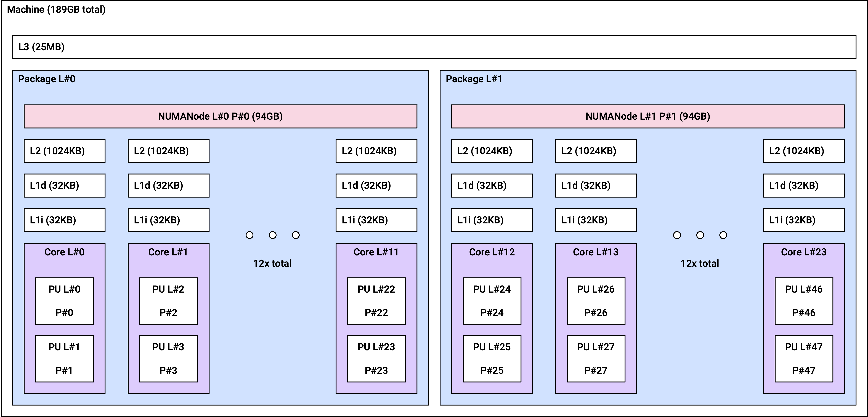Click the Package L#1 label

coord(474,79)
